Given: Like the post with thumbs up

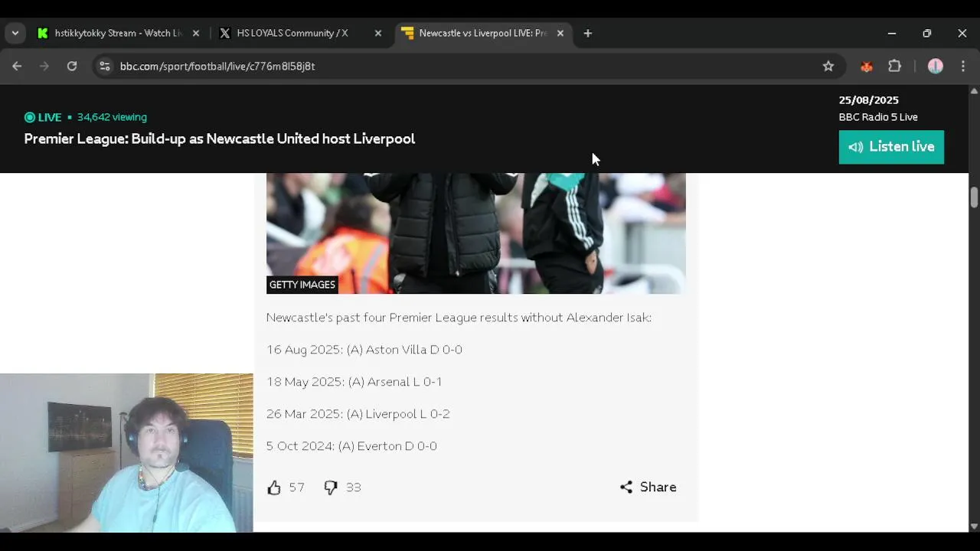Looking at the screenshot, I should tap(274, 487).
